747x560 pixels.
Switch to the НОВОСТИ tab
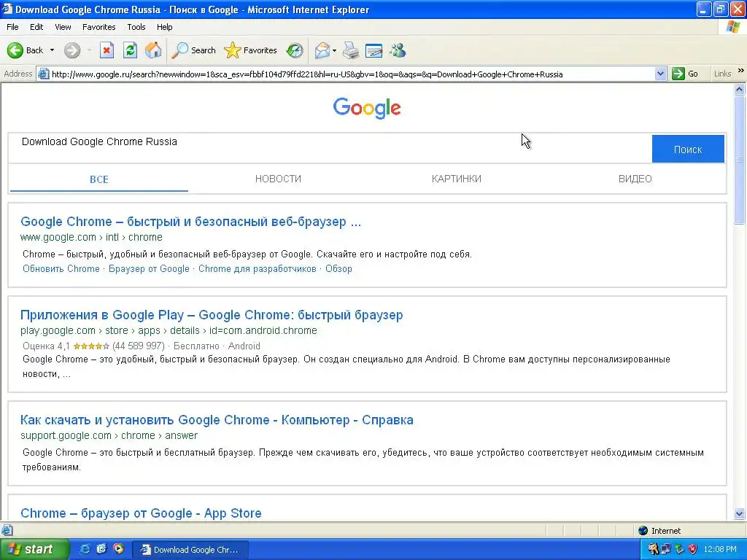click(278, 179)
